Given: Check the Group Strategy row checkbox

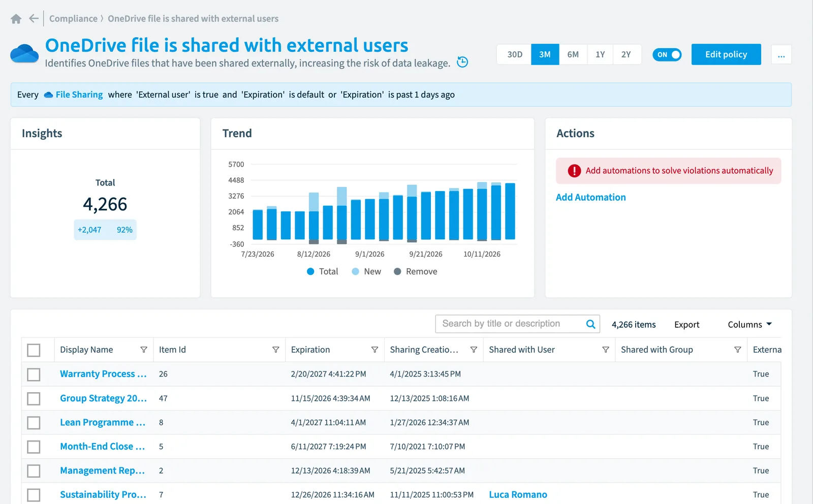Looking at the screenshot, I should point(34,398).
